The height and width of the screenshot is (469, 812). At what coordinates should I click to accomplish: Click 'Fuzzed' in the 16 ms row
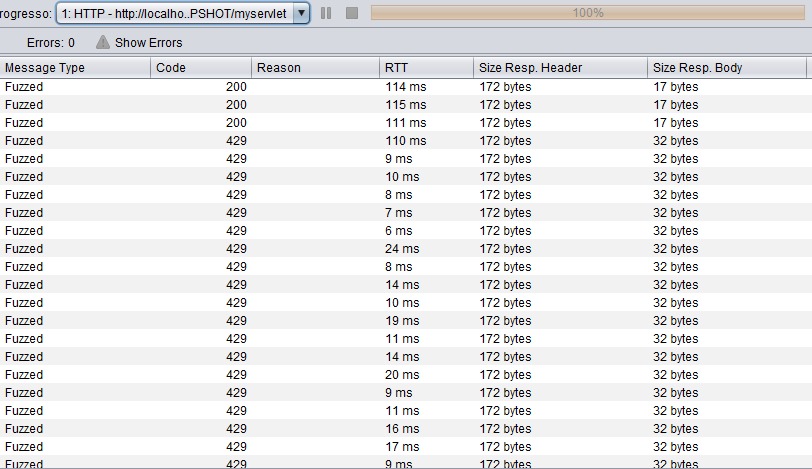point(24,429)
